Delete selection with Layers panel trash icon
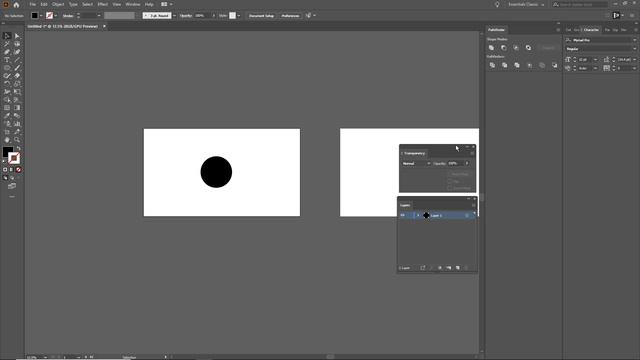Screen dimensions: 640x360 467,268
